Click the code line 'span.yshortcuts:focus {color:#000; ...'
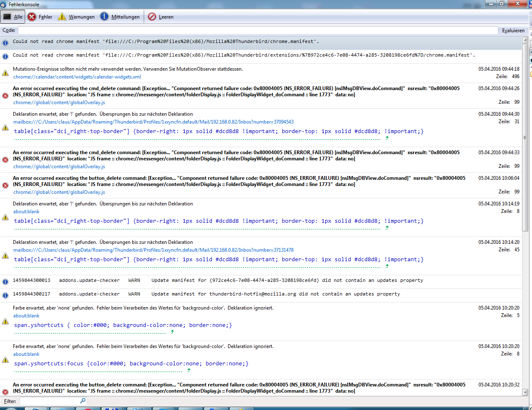 click(131, 364)
